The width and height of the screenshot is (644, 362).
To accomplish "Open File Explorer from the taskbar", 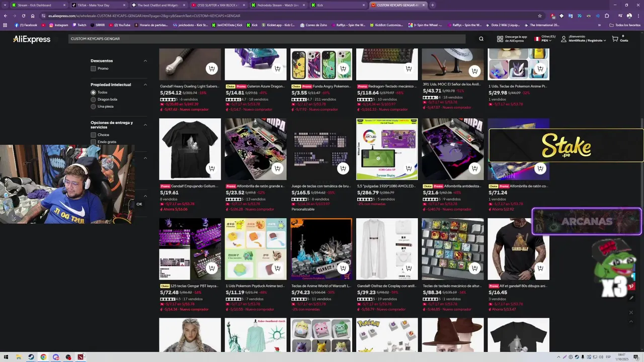I will 19,357.
